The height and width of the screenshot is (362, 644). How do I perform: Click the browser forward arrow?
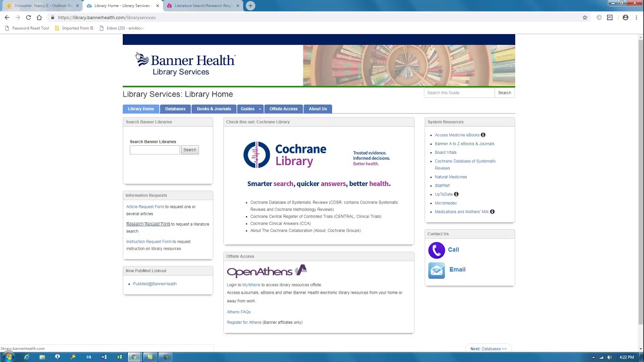18,17
